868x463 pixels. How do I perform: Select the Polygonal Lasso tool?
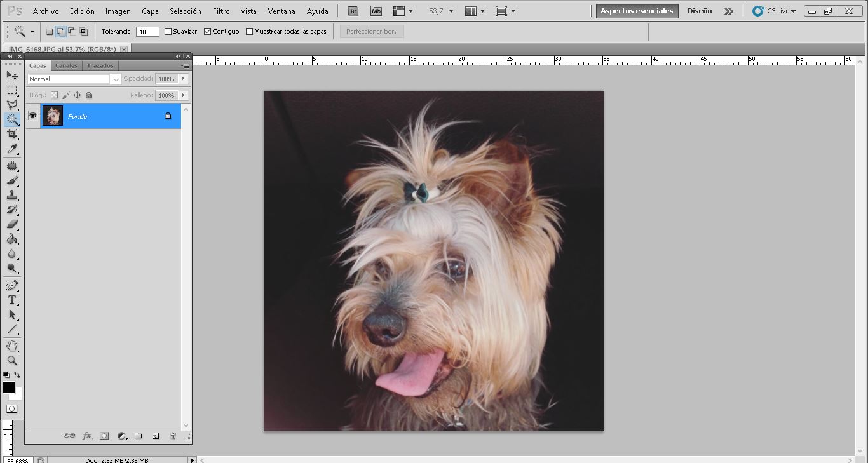[x=12, y=105]
